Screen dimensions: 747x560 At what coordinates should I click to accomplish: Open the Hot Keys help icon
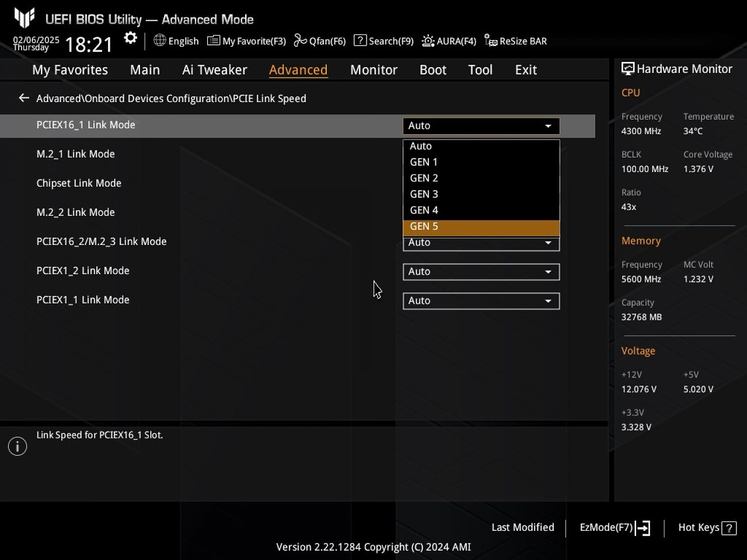729,528
